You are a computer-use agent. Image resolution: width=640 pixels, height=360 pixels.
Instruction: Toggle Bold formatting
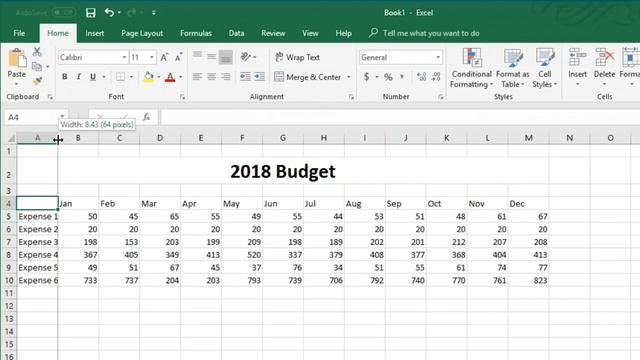tap(64, 77)
